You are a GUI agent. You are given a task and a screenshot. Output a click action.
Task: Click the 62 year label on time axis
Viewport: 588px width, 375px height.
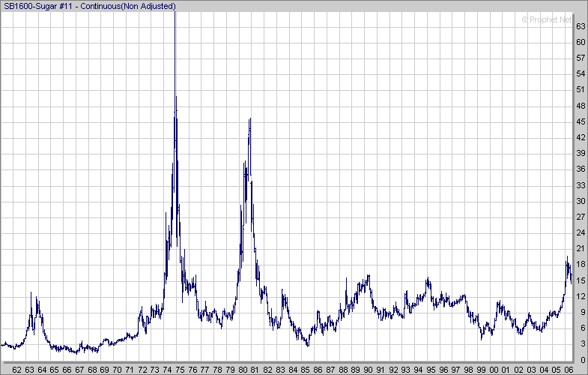point(16,369)
